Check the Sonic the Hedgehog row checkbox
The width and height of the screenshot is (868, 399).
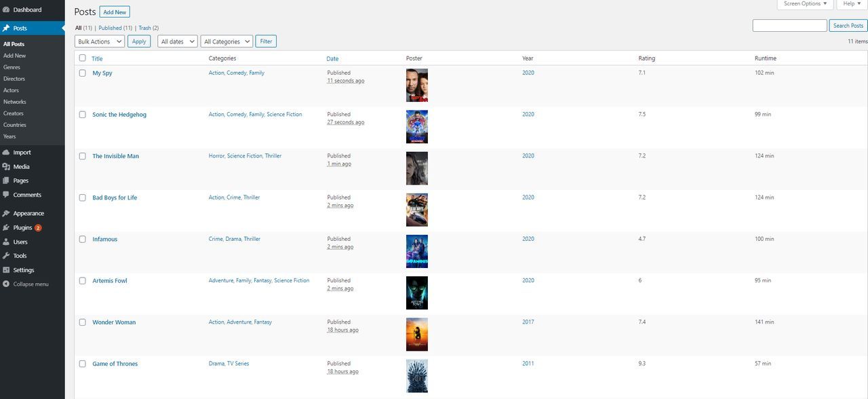83,115
